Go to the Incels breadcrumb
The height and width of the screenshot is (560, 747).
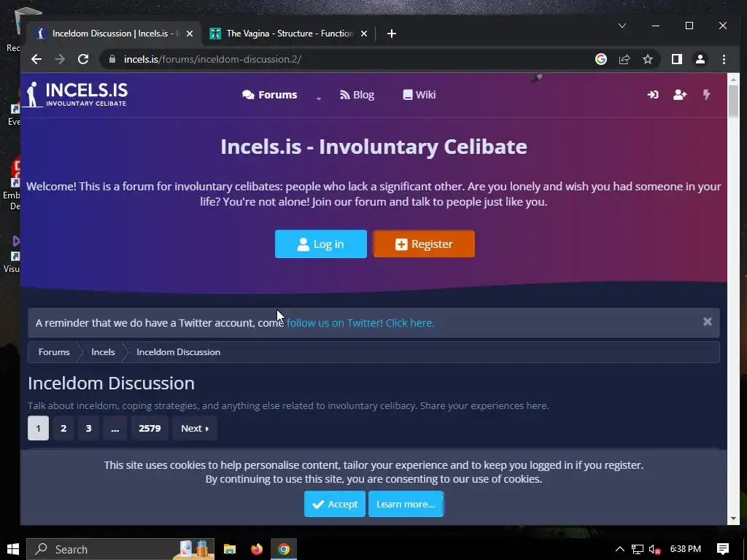103,352
